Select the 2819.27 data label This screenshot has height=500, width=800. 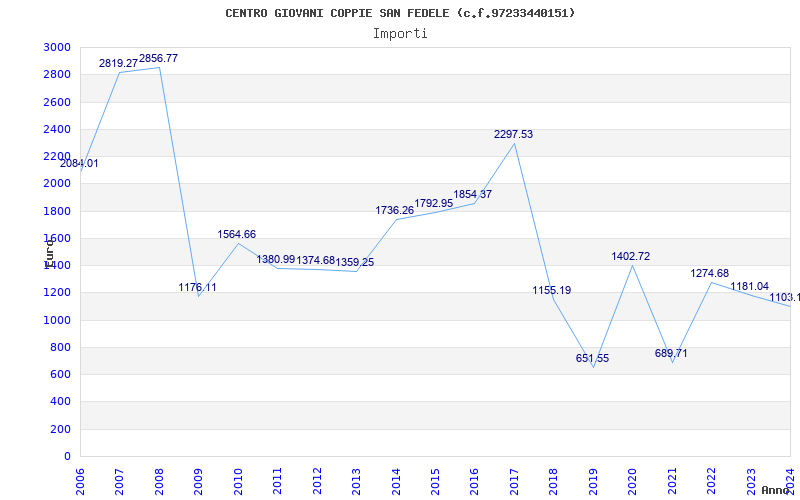[118, 63]
